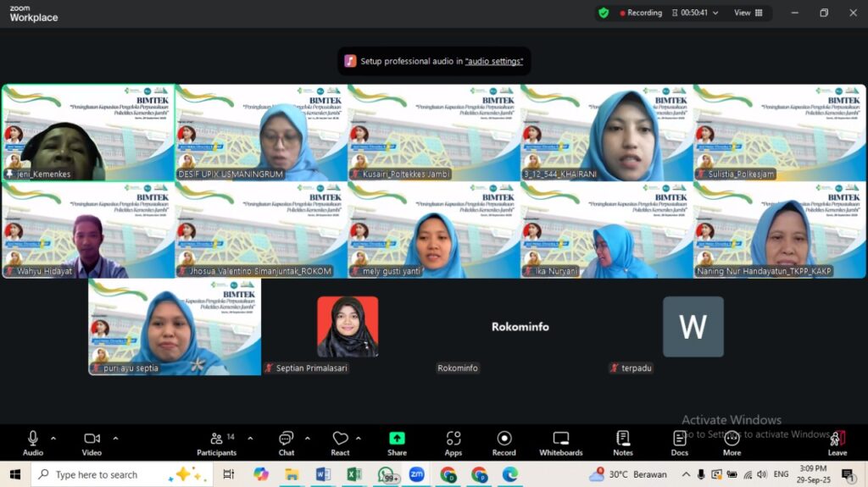Open the Chat panel
The width and height of the screenshot is (868, 487).
pos(287,442)
